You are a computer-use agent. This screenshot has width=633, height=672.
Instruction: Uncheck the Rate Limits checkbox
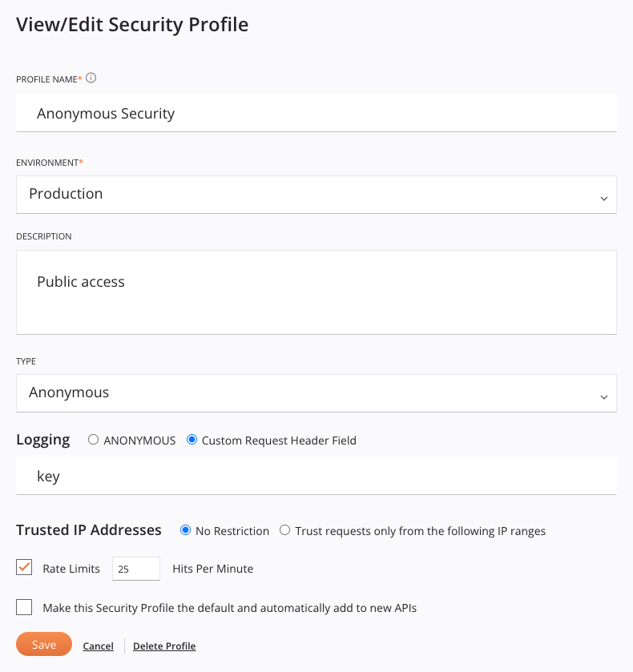pyautogui.click(x=24, y=567)
